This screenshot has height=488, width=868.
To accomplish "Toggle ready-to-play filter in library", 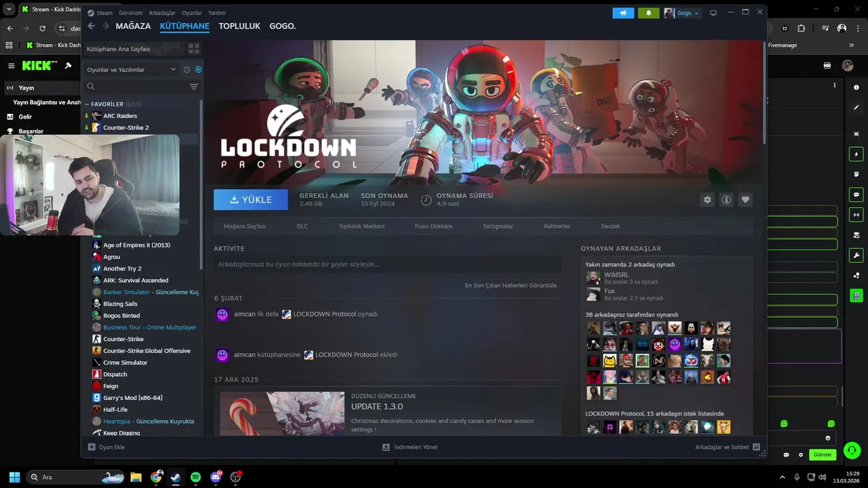I will tap(198, 69).
